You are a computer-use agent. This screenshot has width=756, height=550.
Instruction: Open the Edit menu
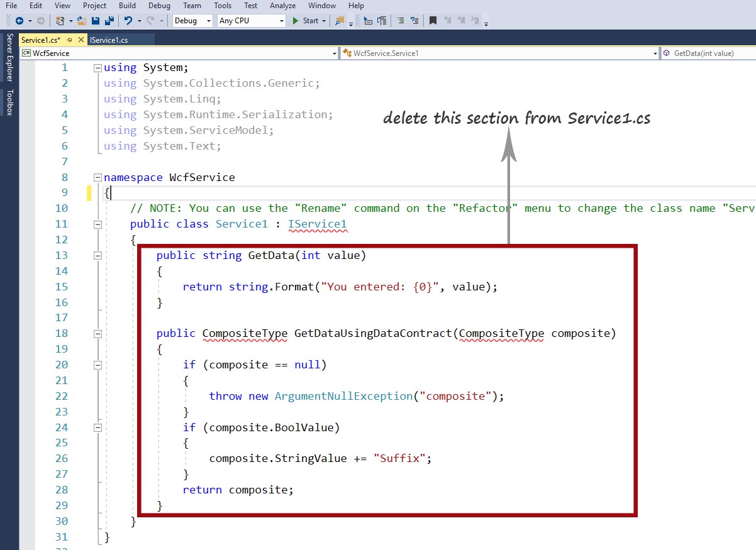[x=36, y=6]
